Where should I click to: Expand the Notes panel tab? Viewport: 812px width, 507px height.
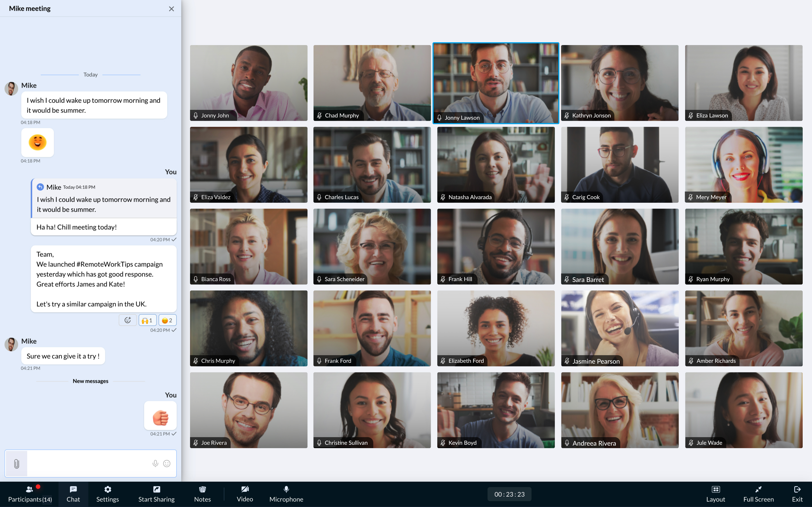[x=203, y=493]
